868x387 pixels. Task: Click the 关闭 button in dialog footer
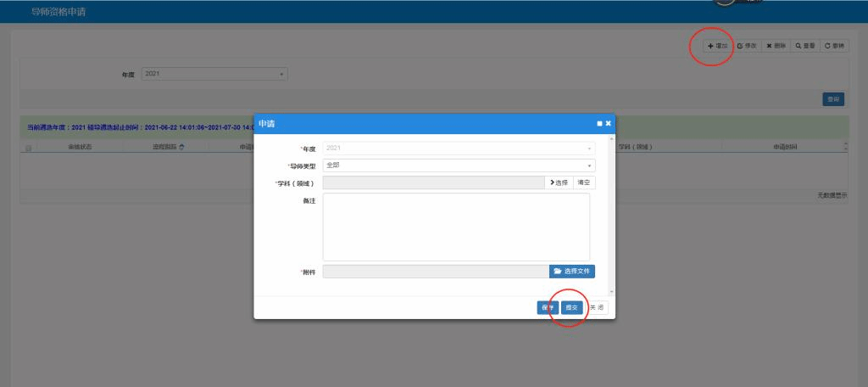[598, 307]
